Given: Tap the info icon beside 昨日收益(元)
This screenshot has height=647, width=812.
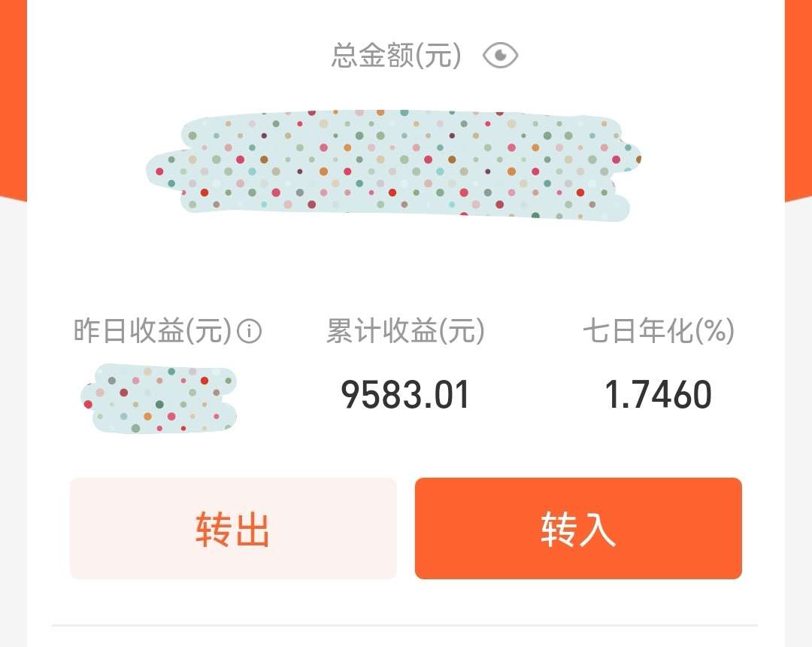Looking at the screenshot, I should 249,331.
